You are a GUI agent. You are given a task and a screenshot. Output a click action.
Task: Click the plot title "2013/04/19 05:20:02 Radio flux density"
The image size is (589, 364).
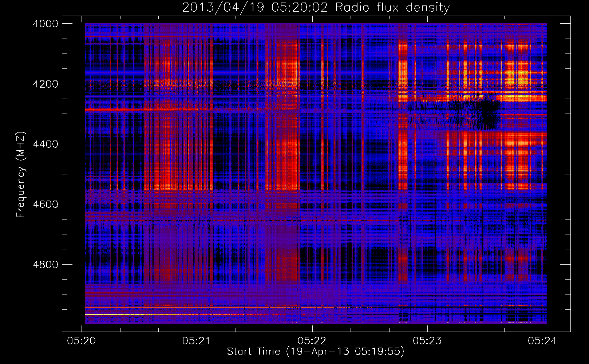pyautogui.click(x=316, y=7)
